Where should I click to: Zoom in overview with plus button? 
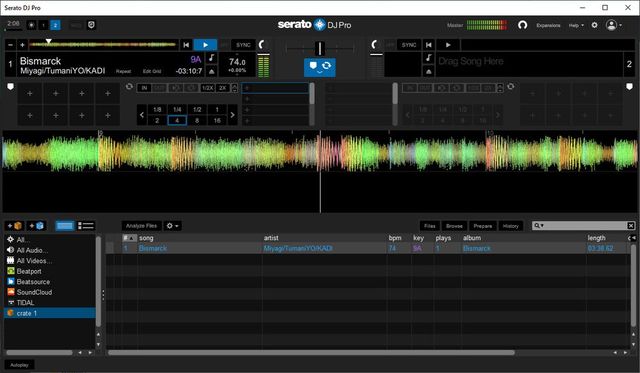tap(22, 45)
